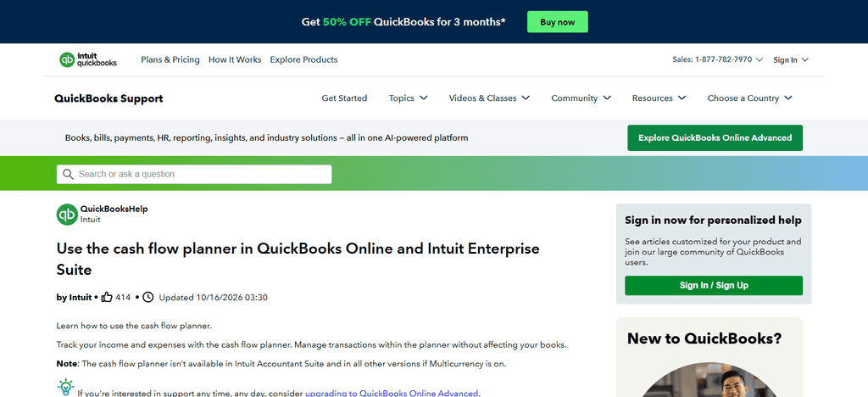Screen dimensions: 868x397
Task: Click the New to QuickBooks promo image
Action: coord(709,380)
